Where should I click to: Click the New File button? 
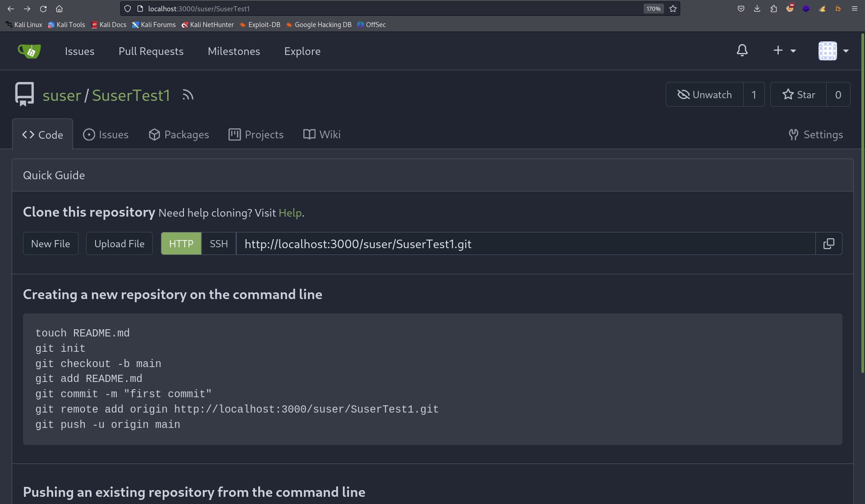coord(50,244)
